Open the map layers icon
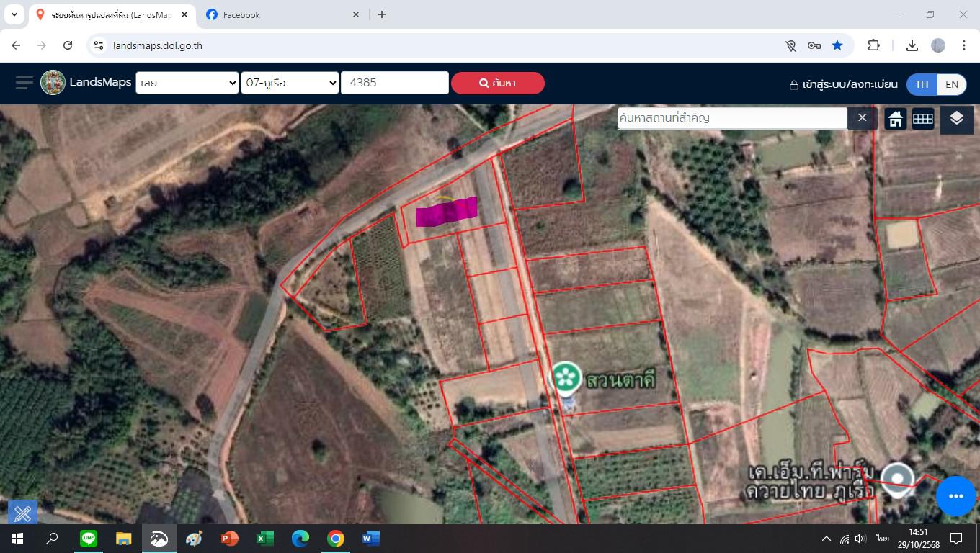The image size is (980, 553). pos(956,119)
